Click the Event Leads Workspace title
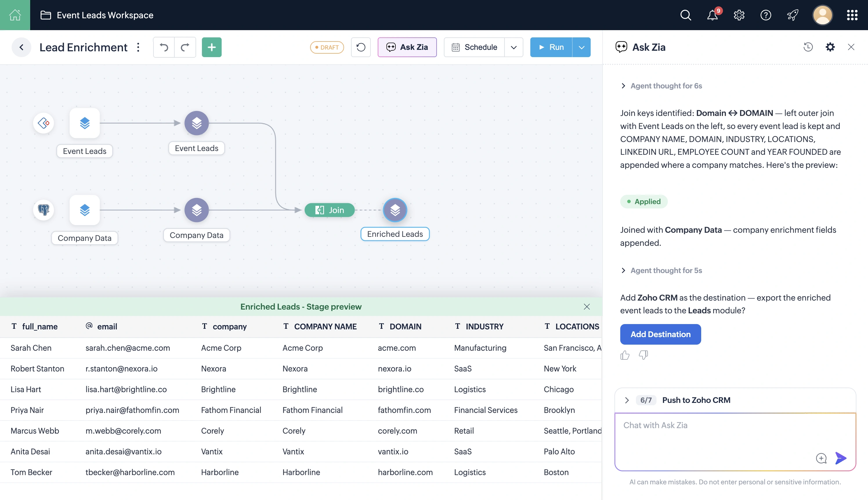 point(105,15)
